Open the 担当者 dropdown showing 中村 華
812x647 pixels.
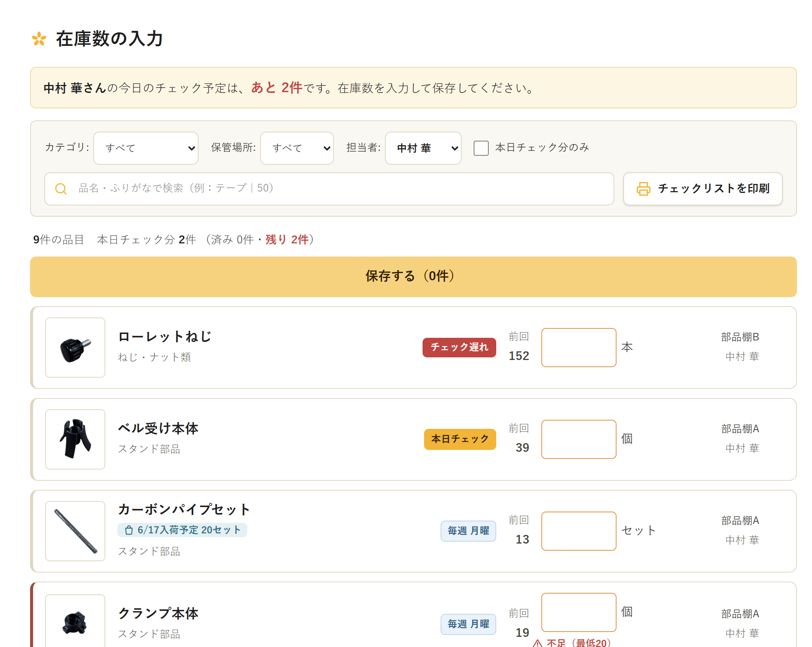click(x=423, y=148)
